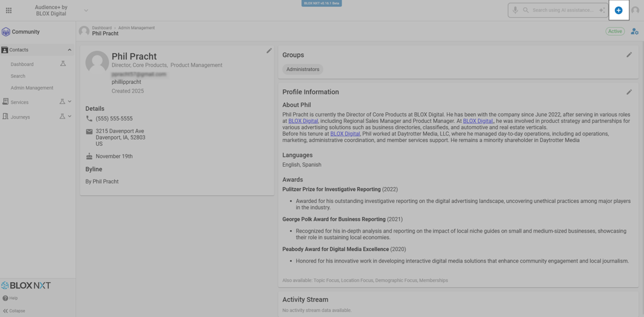Collapse the Contacts section chevron

[70, 49]
